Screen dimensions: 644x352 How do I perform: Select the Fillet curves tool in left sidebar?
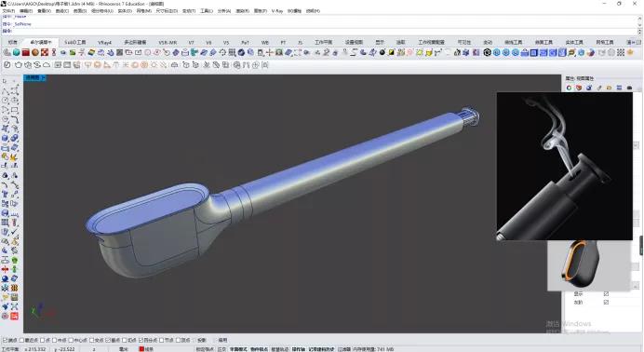14,119
